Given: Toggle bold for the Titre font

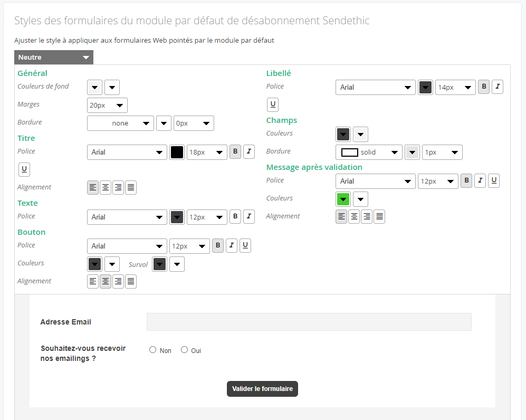Looking at the screenshot, I should pyautogui.click(x=235, y=151).
